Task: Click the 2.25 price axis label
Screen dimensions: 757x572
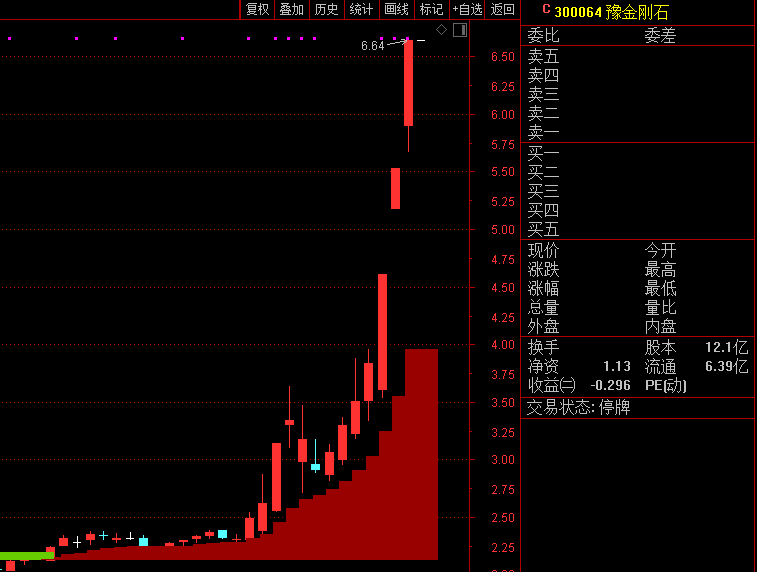Action: click(x=503, y=548)
